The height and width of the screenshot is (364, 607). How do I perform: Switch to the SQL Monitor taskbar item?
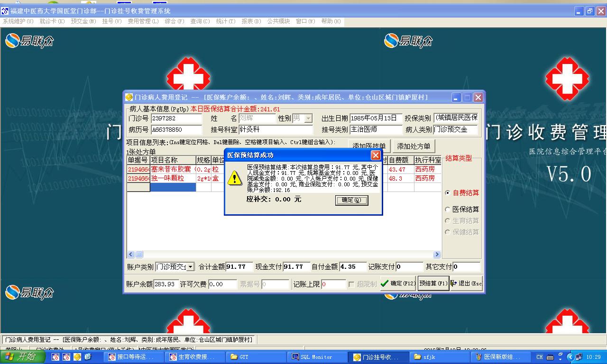pyautogui.click(x=317, y=357)
